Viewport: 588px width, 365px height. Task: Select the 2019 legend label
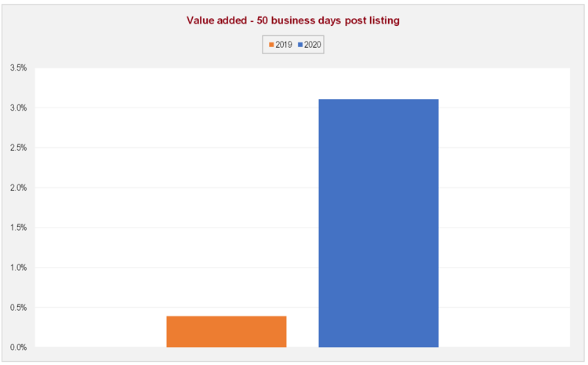pos(284,45)
